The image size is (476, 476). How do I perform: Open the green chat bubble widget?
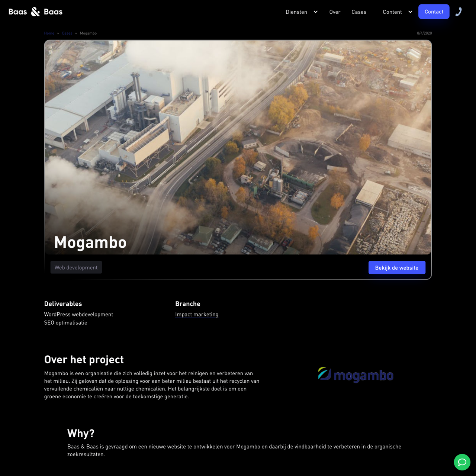tap(462, 462)
